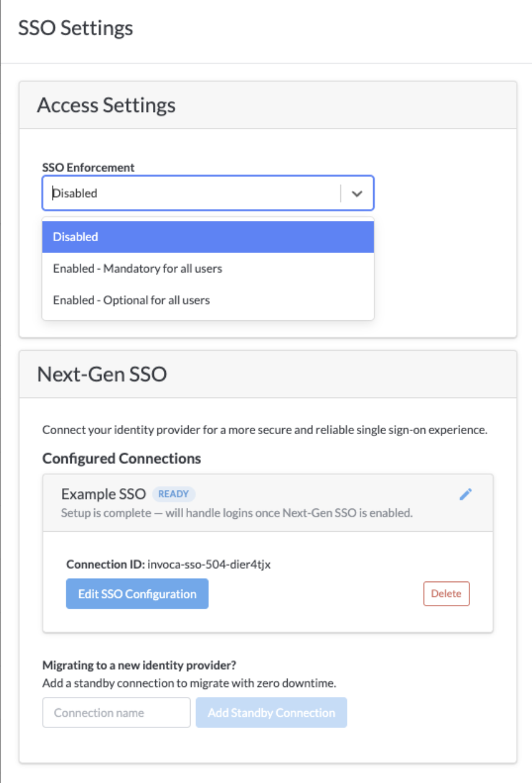
Task: Edit the Example SSO name with pencil icon
Action: click(466, 494)
